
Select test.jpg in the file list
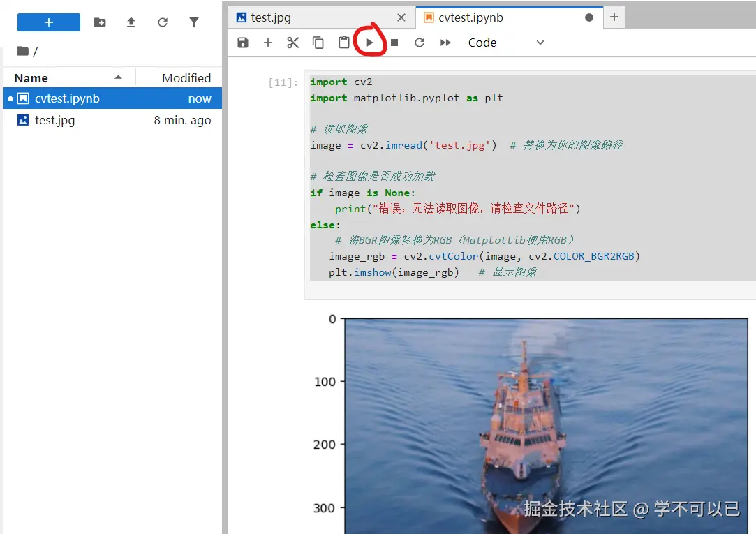pyautogui.click(x=113, y=120)
